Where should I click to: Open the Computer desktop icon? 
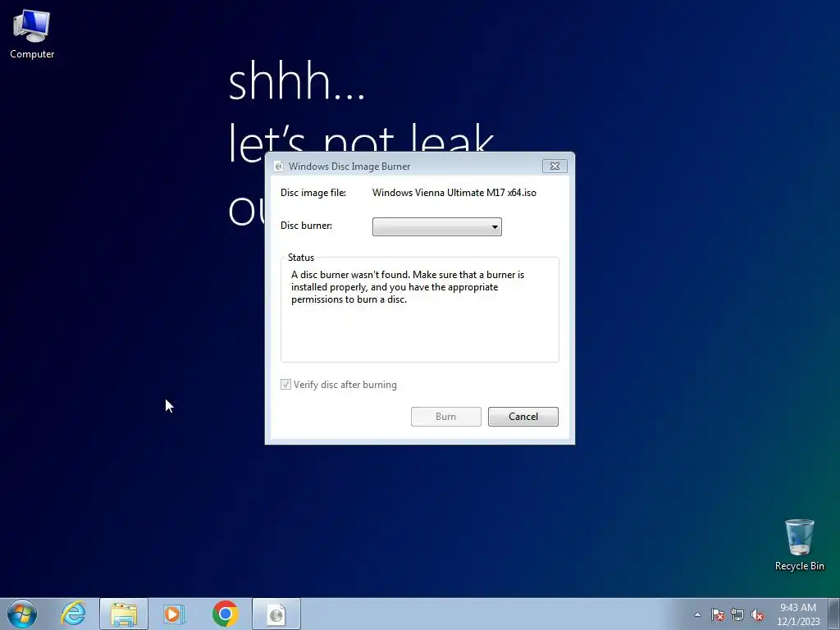(32, 34)
